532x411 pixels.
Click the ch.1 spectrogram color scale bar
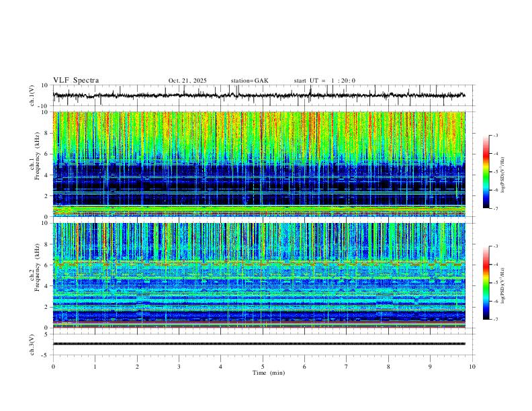point(486,172)
